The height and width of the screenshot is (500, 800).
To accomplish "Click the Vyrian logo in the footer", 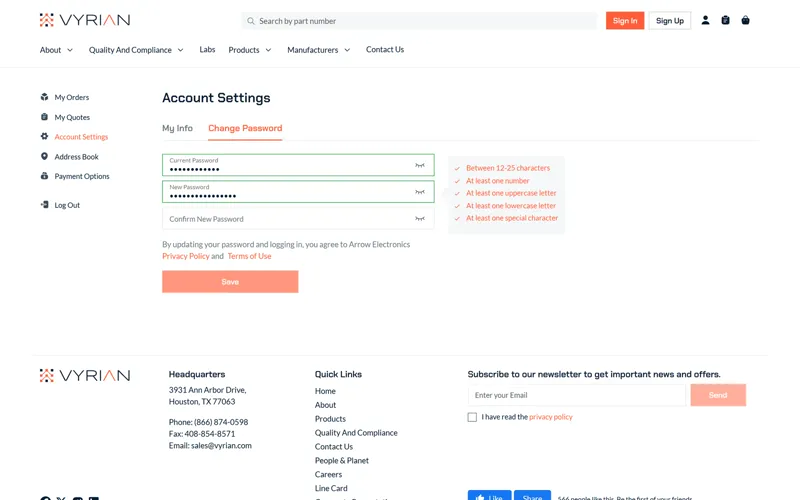I will (x=85, y=376).
